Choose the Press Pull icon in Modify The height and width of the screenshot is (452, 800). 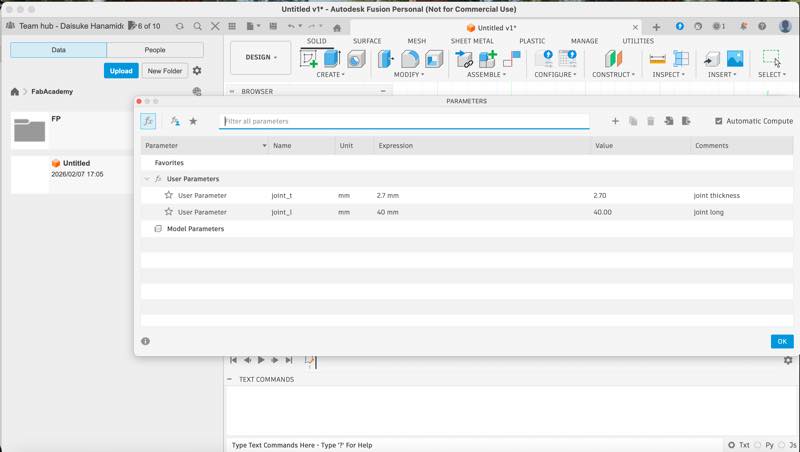[x=385, y=59]
